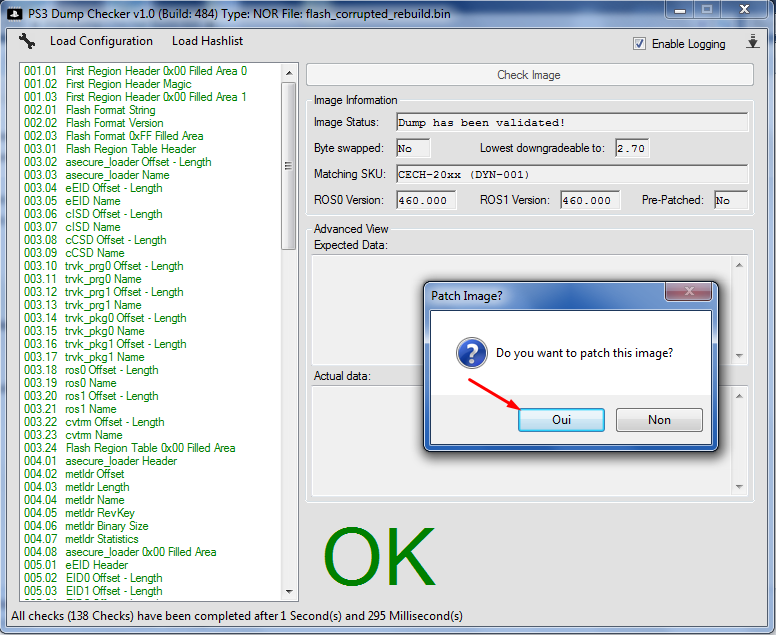776x635 pixels.
Task: Select '001.01 First Region Header 0x00 Filled Area 0'
Action: click(136, 71)
